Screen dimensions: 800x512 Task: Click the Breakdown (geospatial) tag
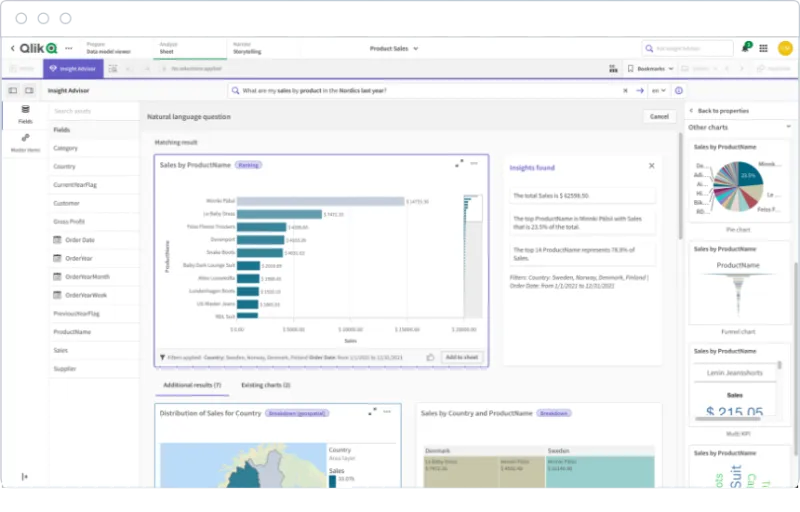[297, 413]
